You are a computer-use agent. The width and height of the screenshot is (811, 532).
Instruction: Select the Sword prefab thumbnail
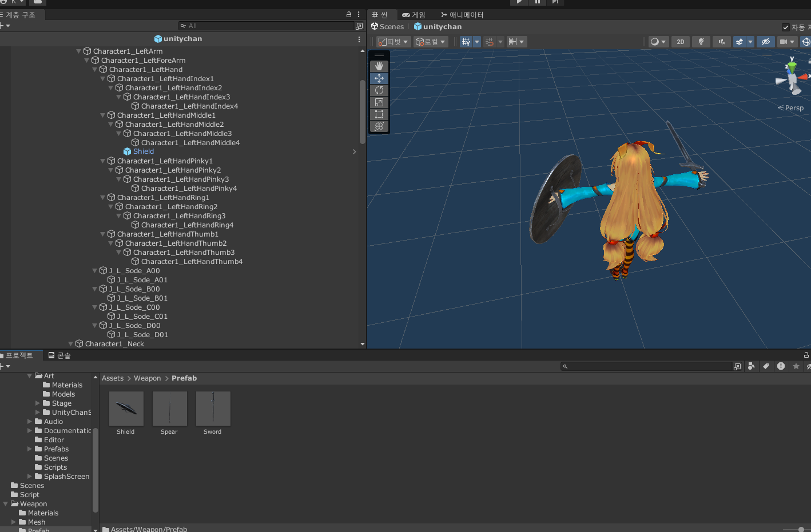pos(213,409)
